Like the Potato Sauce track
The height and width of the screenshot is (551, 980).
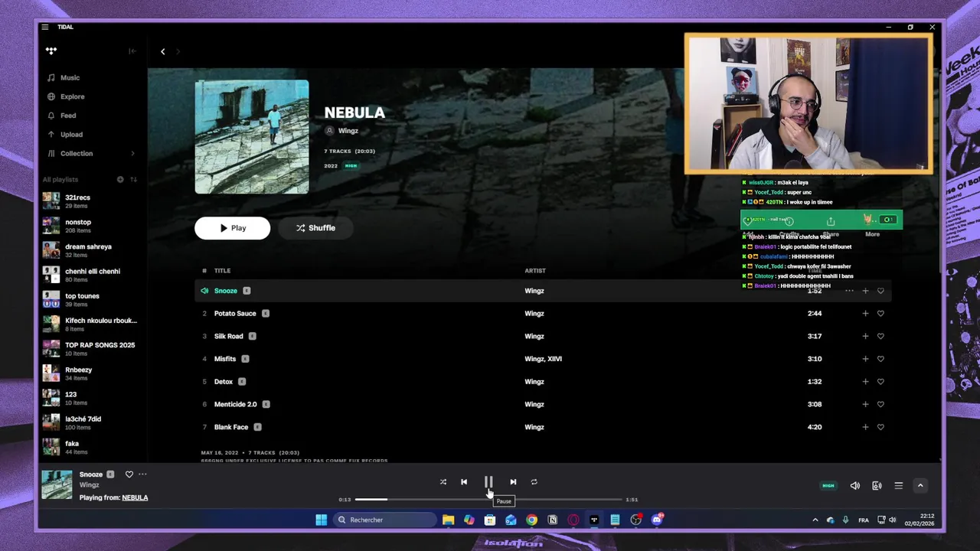[880, 314]
